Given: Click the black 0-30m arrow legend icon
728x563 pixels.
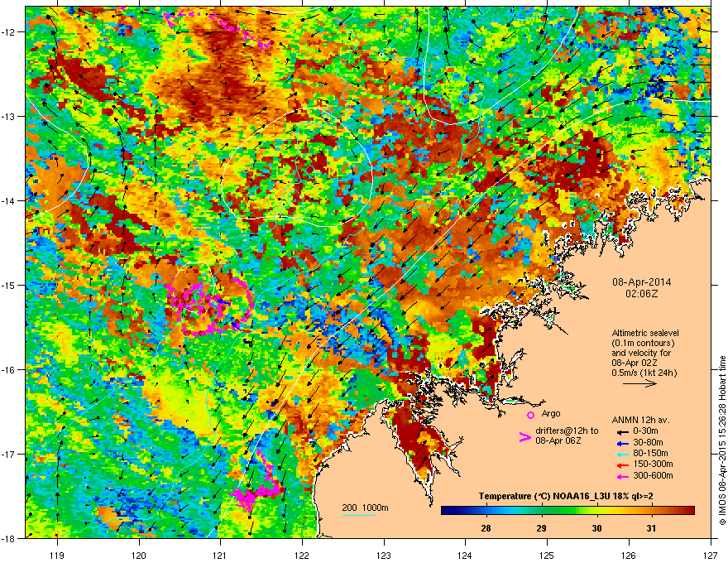Looking at the screenshot, I should tap(623, 431).
